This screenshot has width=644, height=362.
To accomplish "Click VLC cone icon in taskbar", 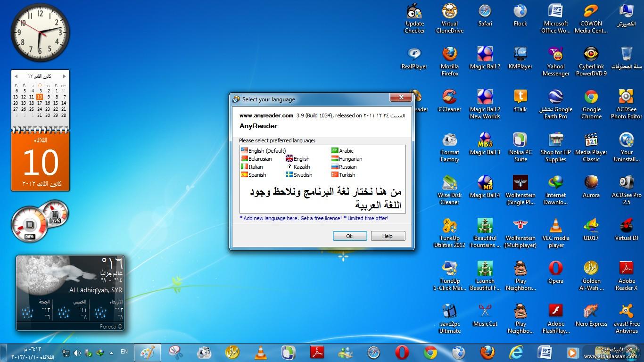I will 260,353.
